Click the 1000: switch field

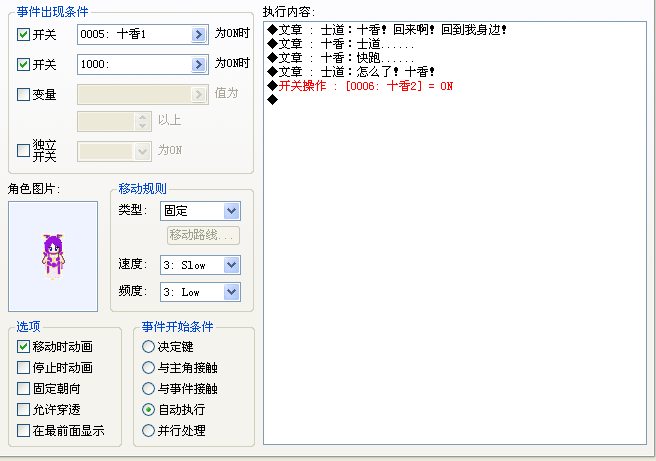tap(143, 64)
